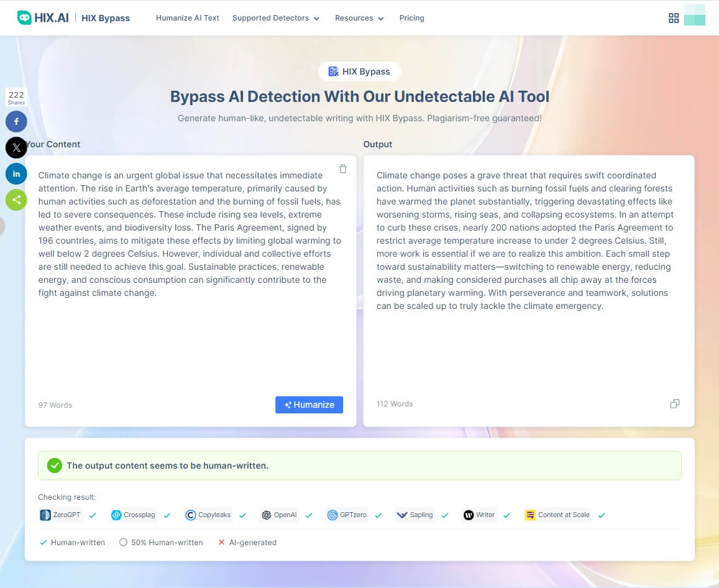Open the Pricing page
719x588 pixels.
pos(411,18)
